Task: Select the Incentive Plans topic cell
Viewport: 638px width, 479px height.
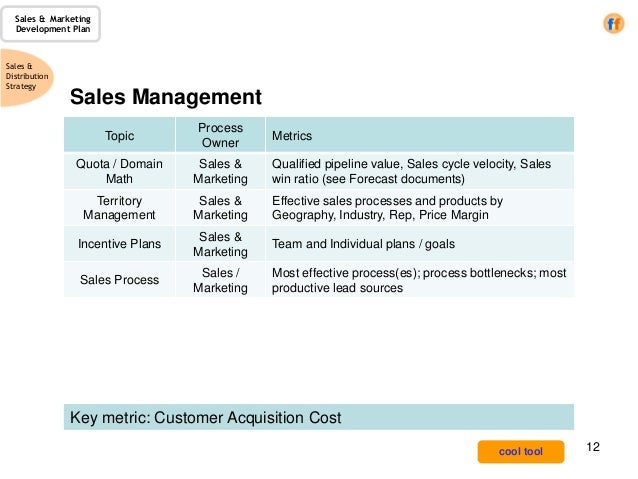Action: pyautogui.click(x=119, y=243)
